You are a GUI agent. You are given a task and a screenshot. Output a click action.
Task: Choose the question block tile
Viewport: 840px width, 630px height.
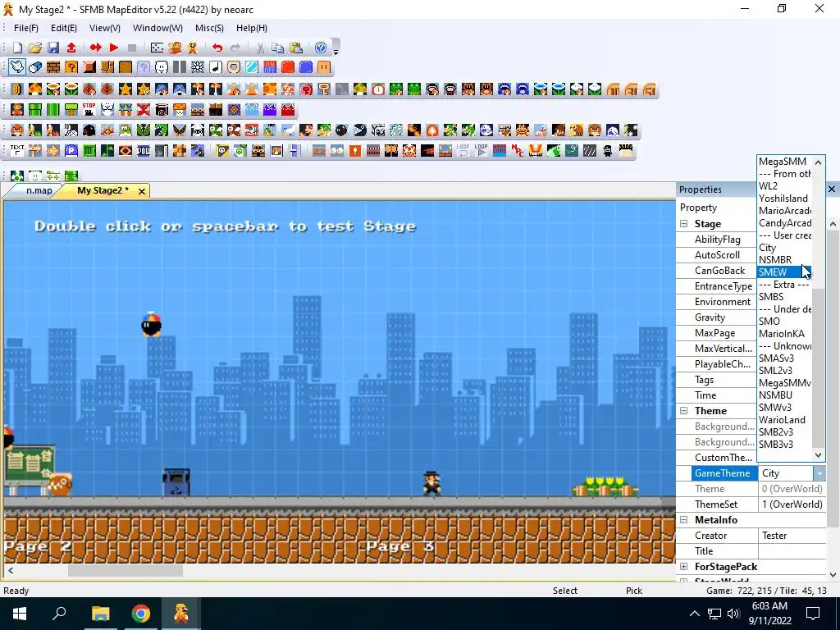click(71, 67)
